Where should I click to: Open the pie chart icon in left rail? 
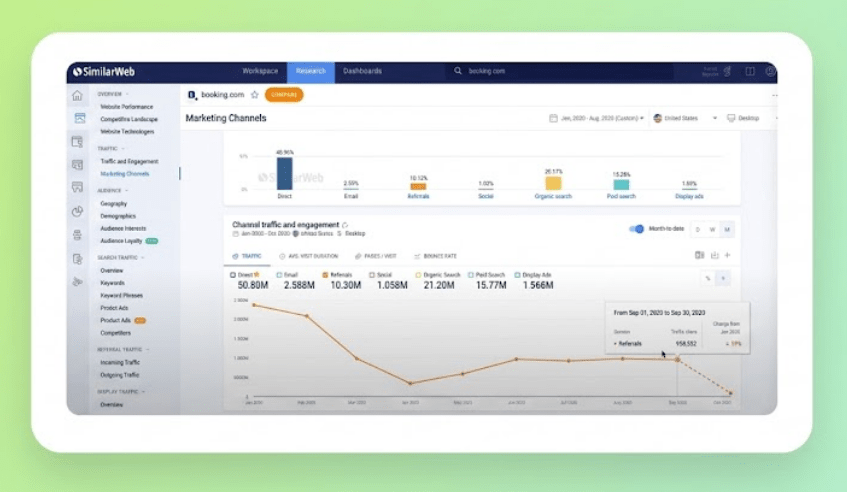click(x=77, y=211)
